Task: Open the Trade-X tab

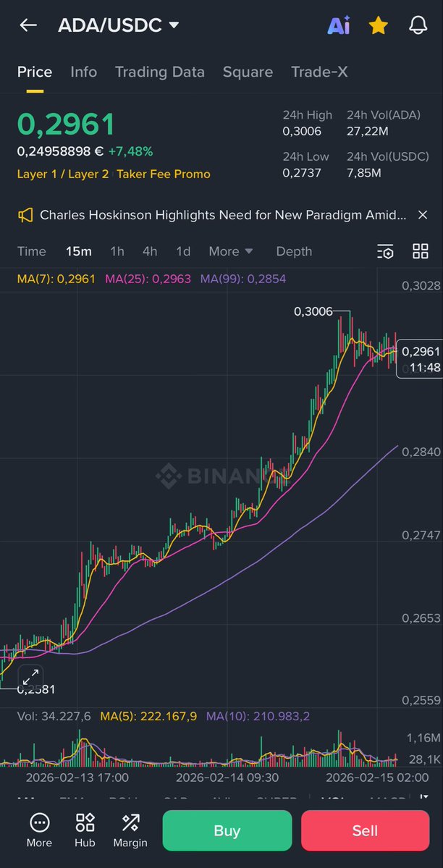Action: click(319, 72)
